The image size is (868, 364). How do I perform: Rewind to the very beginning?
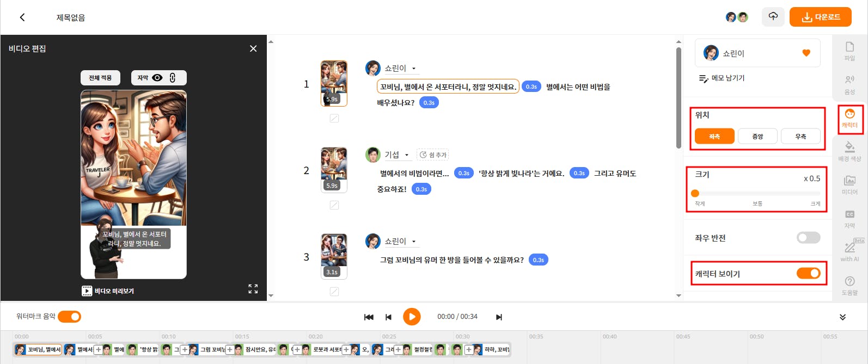pos(369,317)
